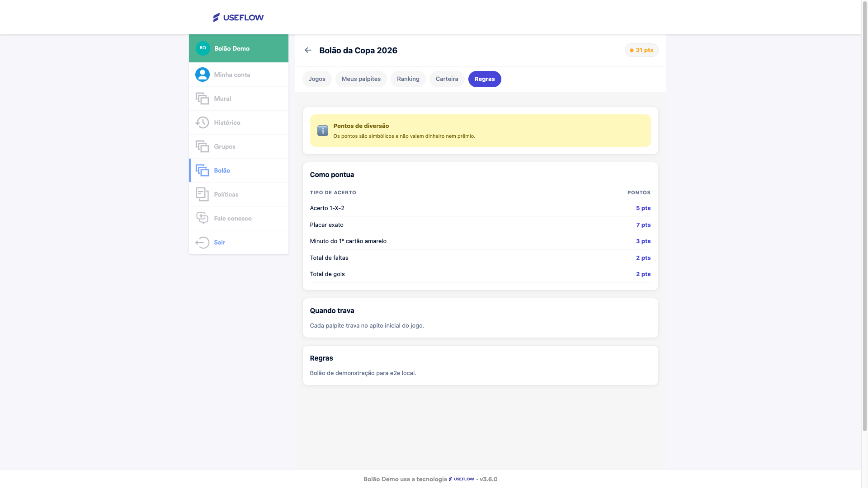The height and width of the screenshot is (488, 868).
Task: Open Fale conosco menu item
Action: [239, 218]
